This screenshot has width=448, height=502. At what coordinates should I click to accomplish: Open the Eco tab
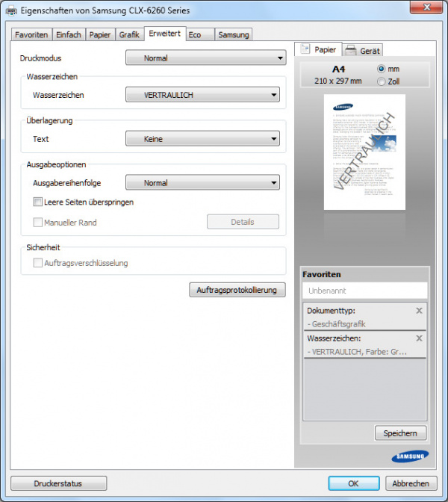click(195, 35)
